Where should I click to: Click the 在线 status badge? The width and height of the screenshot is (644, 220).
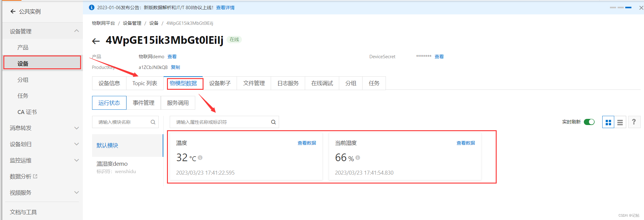[234, 39]
